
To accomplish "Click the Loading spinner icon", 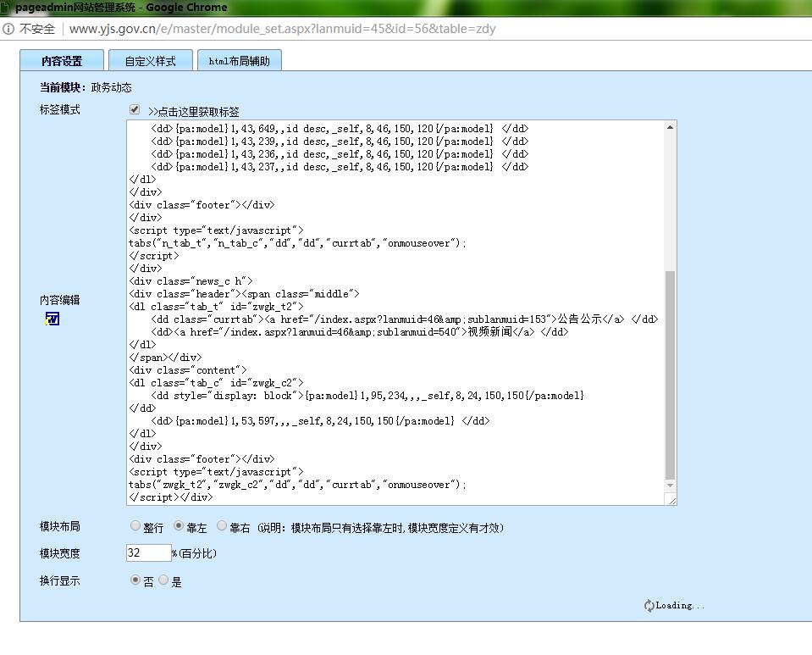I will click(649, 605).
